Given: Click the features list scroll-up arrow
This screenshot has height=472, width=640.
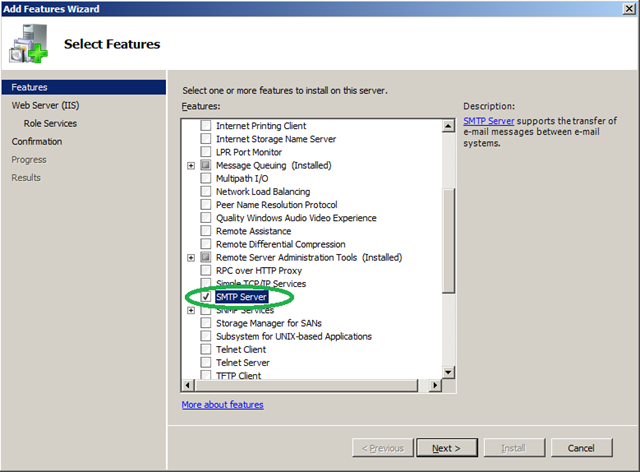Looking at the screenshot, I should tap(448, 126).
